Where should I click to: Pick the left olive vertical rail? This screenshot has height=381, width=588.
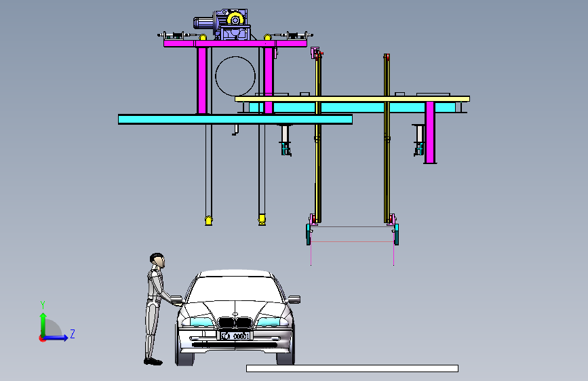(x=318, y=137)
